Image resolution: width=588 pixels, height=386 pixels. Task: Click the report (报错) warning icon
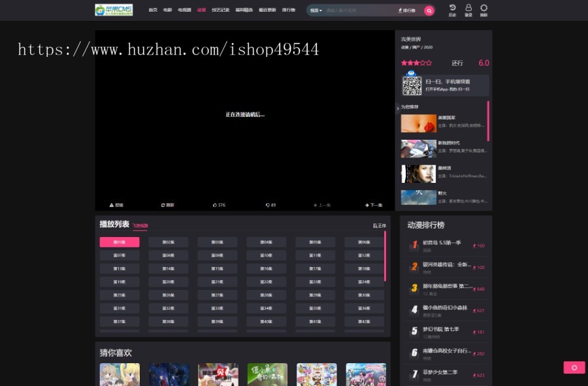pos(116,205)
